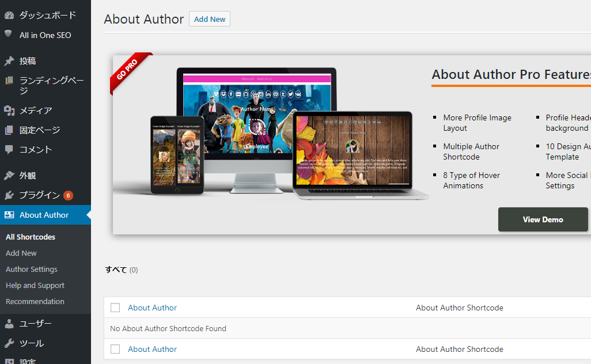Image resolution: width=591 pixels, height=364 pixels.
Task: Click the View Demo button
Action: pyautogui.click(x=543, y=219)
